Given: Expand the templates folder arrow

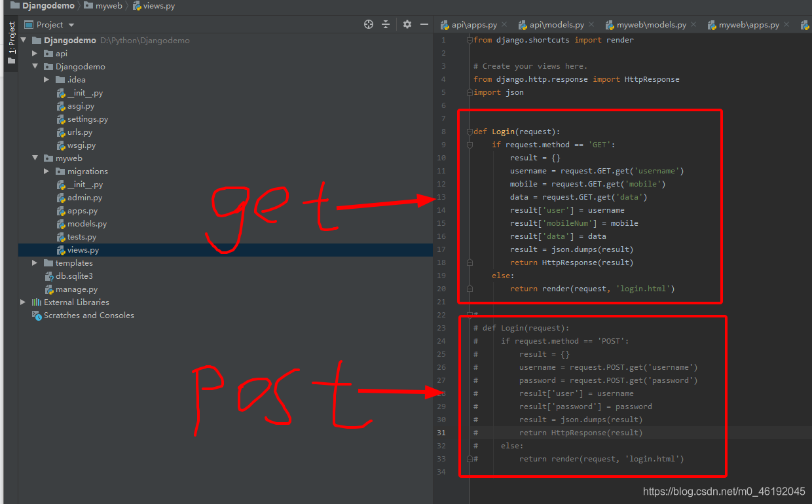Looking at the screenshot, I should point(35,263).
